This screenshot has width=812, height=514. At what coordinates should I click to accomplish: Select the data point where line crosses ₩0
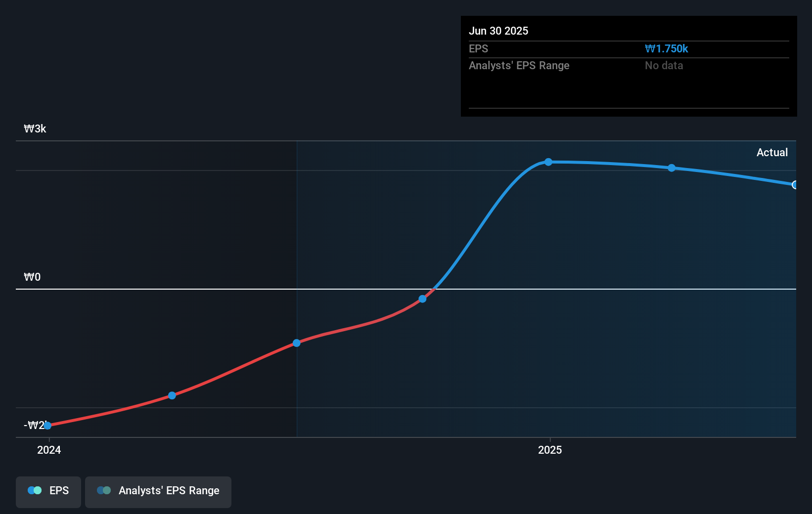[x=422, y=299]
